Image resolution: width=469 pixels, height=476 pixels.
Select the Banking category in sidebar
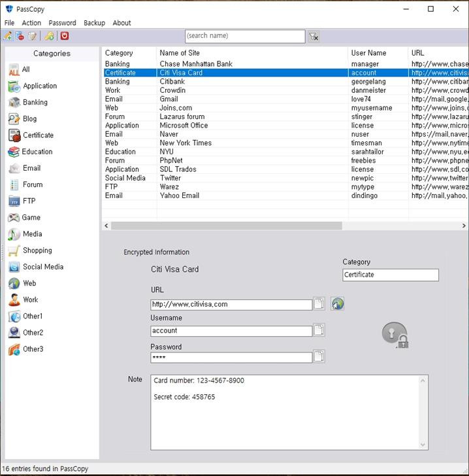28,102
